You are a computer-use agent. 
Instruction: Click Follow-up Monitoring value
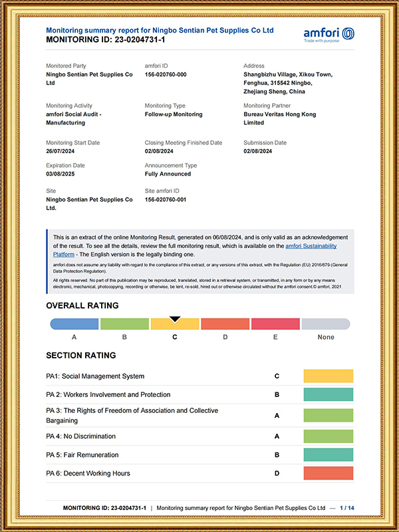(174, 114)
